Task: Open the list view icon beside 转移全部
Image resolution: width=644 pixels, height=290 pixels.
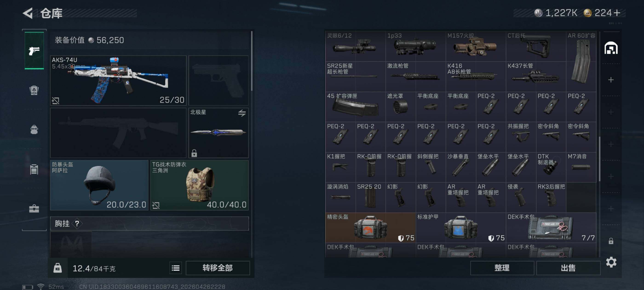Action: click(x=175, y=268)
